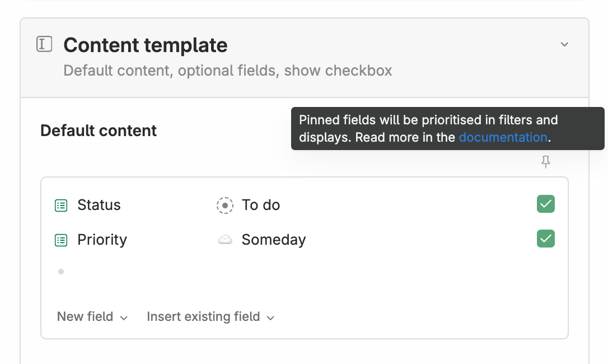Unpin the Status field checkbox
The height and width of the screenshot is (364, 608).
click(x=546, y=204)
